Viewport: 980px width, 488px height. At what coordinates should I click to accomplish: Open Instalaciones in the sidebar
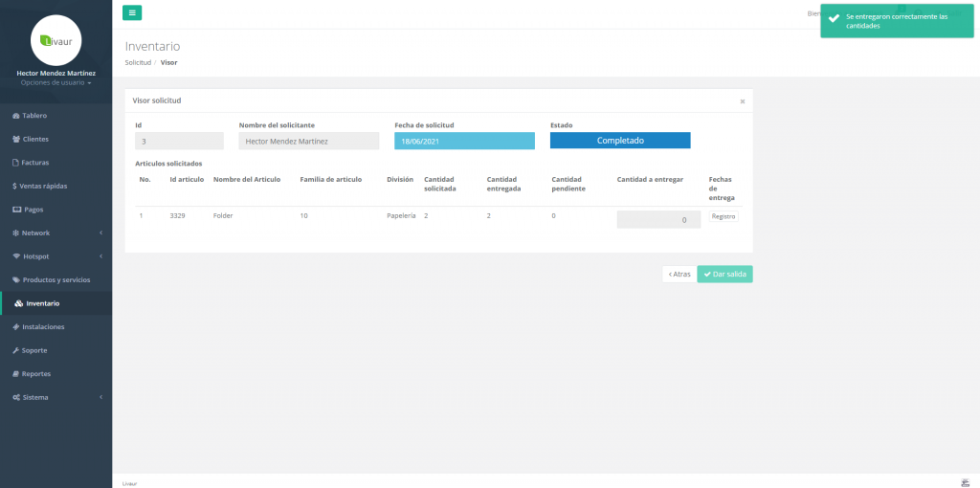click(x=43, y=326)
